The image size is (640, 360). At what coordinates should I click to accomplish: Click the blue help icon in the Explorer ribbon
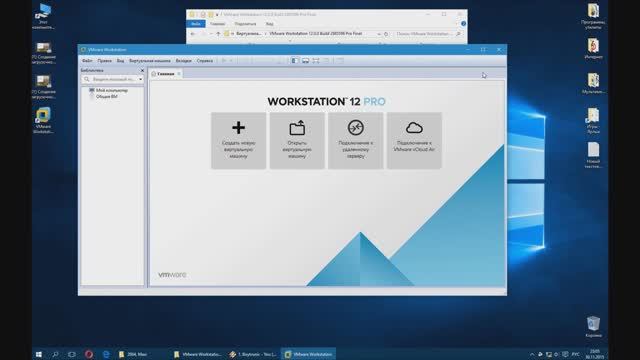463,24
